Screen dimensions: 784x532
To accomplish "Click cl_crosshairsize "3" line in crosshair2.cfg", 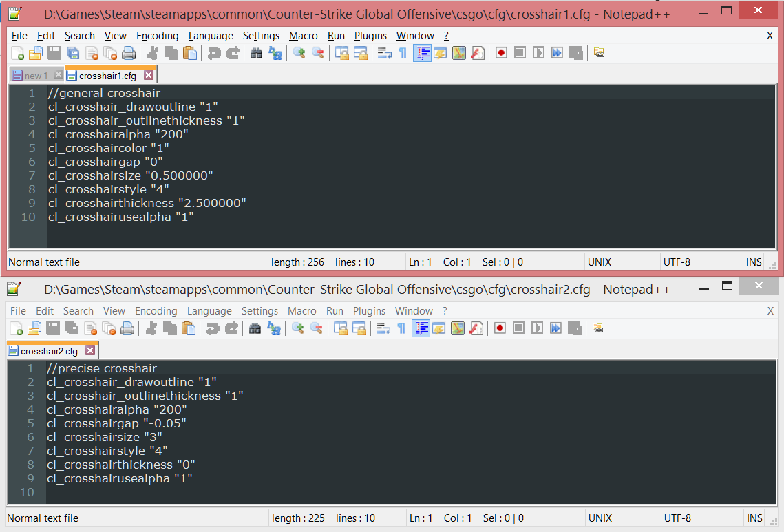I will point(105,437).
